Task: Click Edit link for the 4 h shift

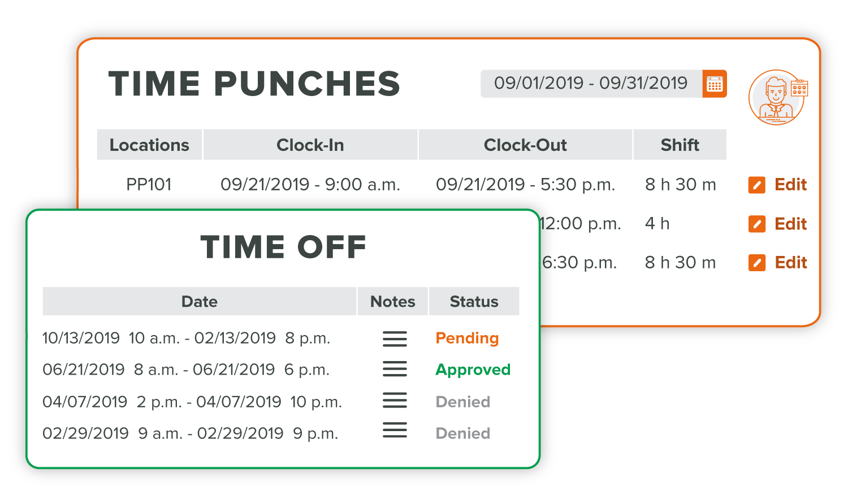Action: coord(790,224)
